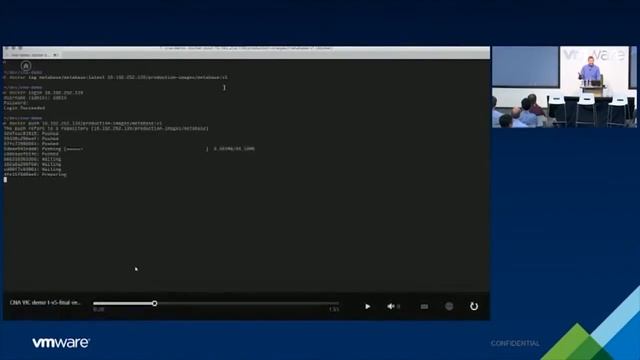Seek within the unplayed part of timeline

(248, 303)
